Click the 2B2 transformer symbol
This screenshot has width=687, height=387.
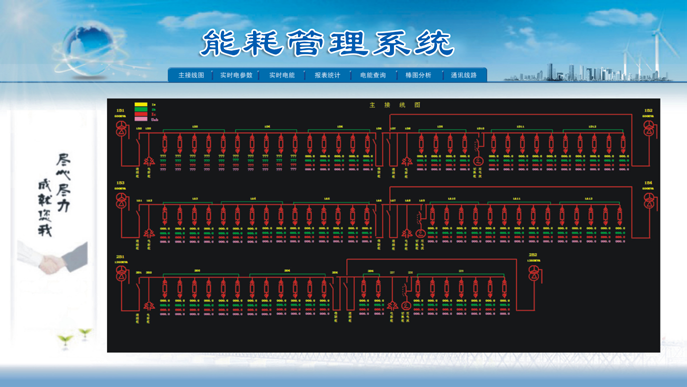(x=534, y=273)
